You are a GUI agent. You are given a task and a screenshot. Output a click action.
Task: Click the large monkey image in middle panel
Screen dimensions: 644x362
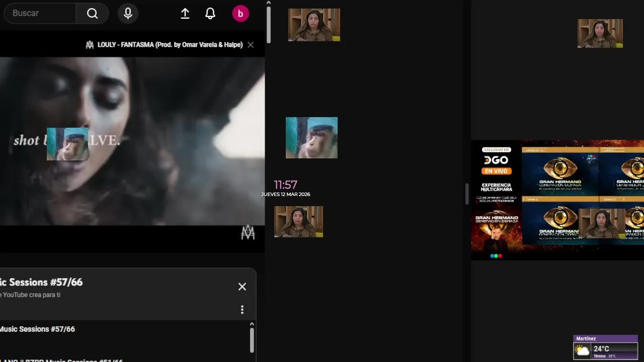point(311,138)
